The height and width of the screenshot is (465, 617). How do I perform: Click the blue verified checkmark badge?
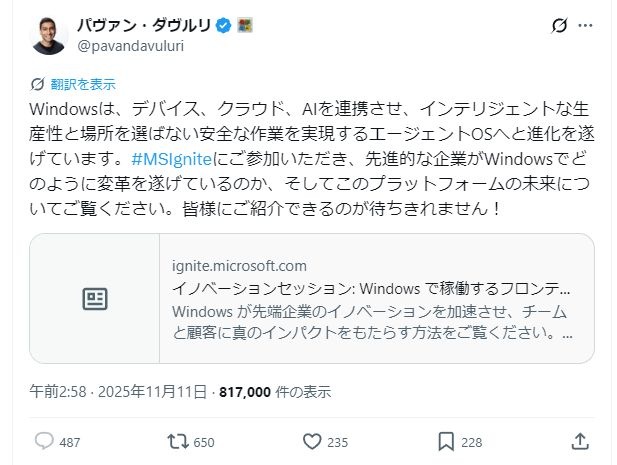pyautogui.click(x=226, y=25)
